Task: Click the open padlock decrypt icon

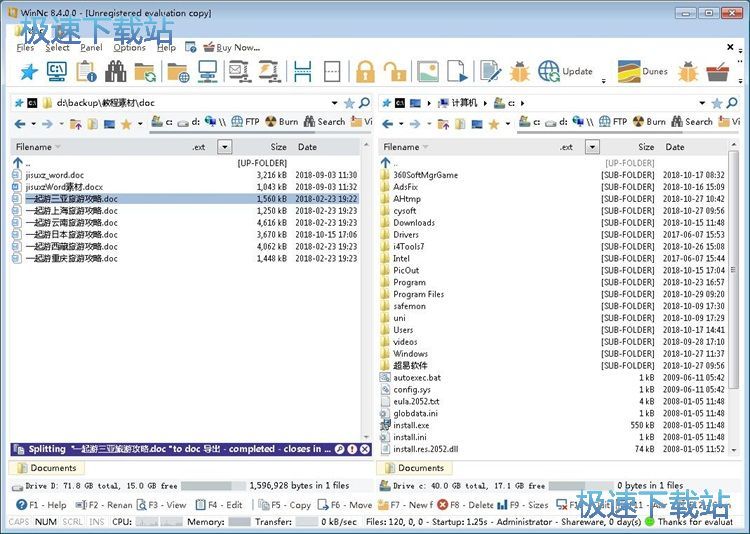Action: 395,72
